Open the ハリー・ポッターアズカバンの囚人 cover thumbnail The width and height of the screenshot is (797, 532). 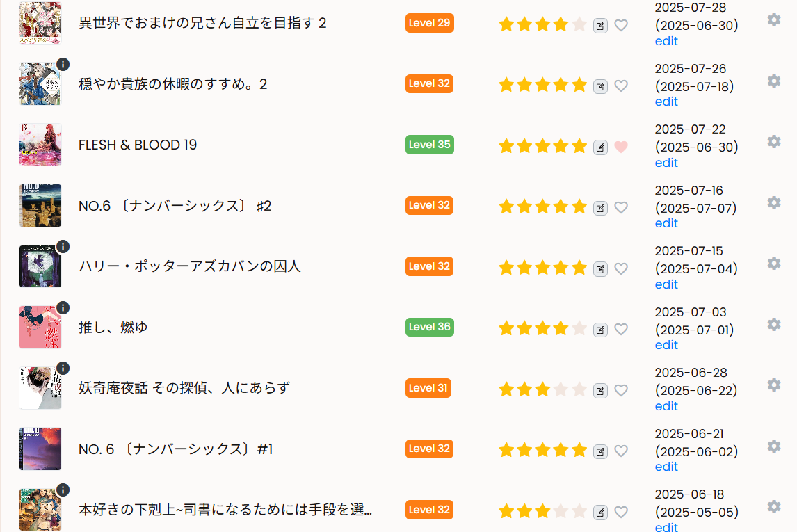[40, 266]
